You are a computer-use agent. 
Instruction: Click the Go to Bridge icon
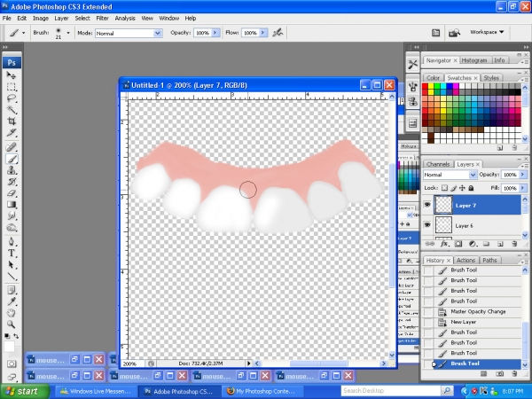pos(454,33)
